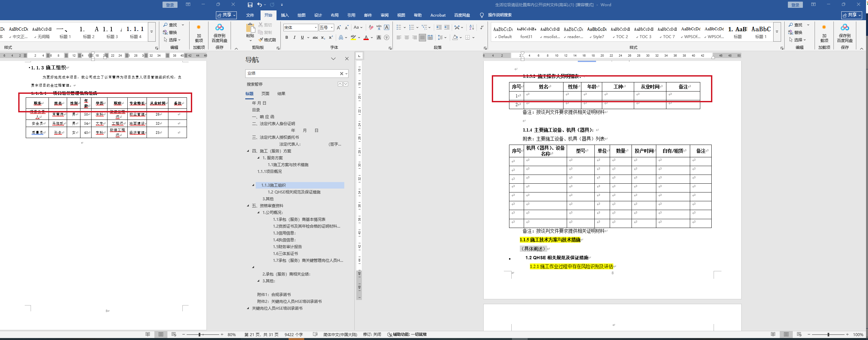868x340 pixels.
Task: Open the font size dropdown showing 五号
Action: point(326,28)
